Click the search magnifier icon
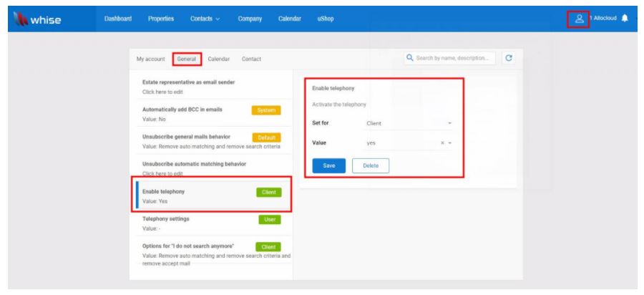Image resolution: width=644 pixels, height=295 pixels. tap(410, 59)
